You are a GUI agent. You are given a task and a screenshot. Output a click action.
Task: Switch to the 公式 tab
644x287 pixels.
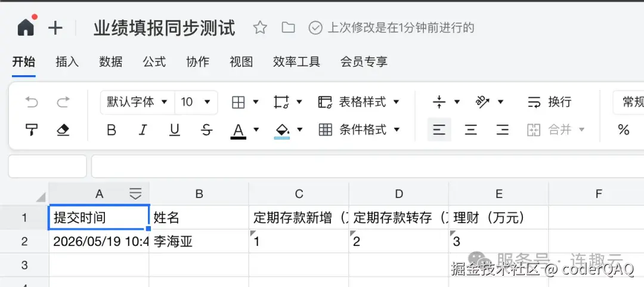tap(154, 62)
